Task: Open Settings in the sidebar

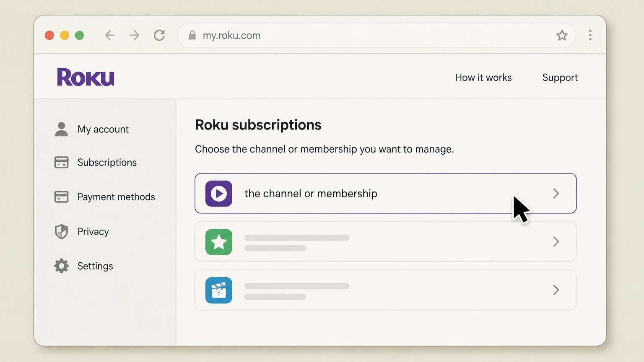Action: click(x=95, y=266)
